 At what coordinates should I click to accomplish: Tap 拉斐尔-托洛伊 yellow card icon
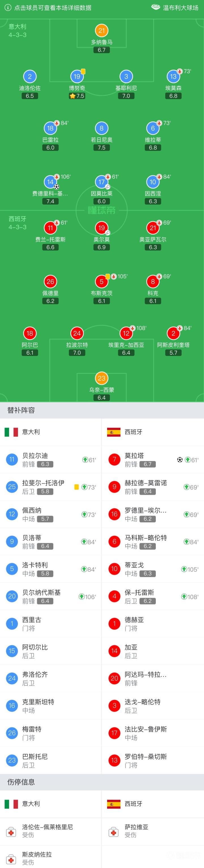pos(77,487)
